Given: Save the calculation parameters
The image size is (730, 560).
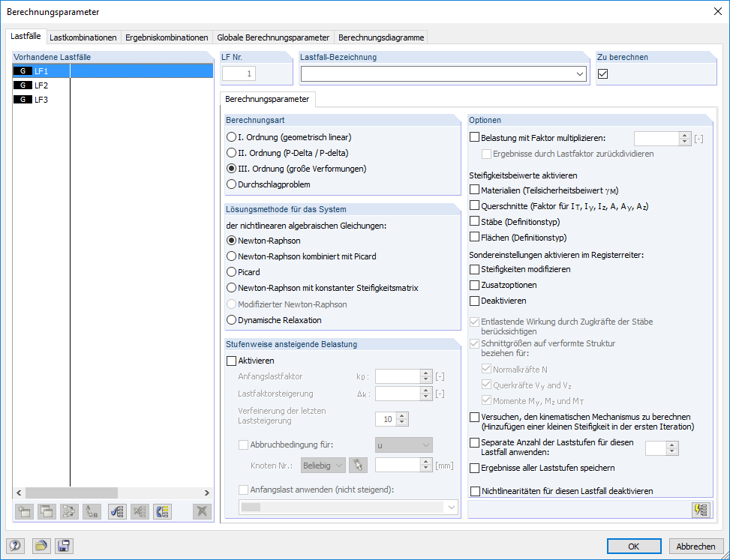Looking at the screenshot, I should [64, 545].
